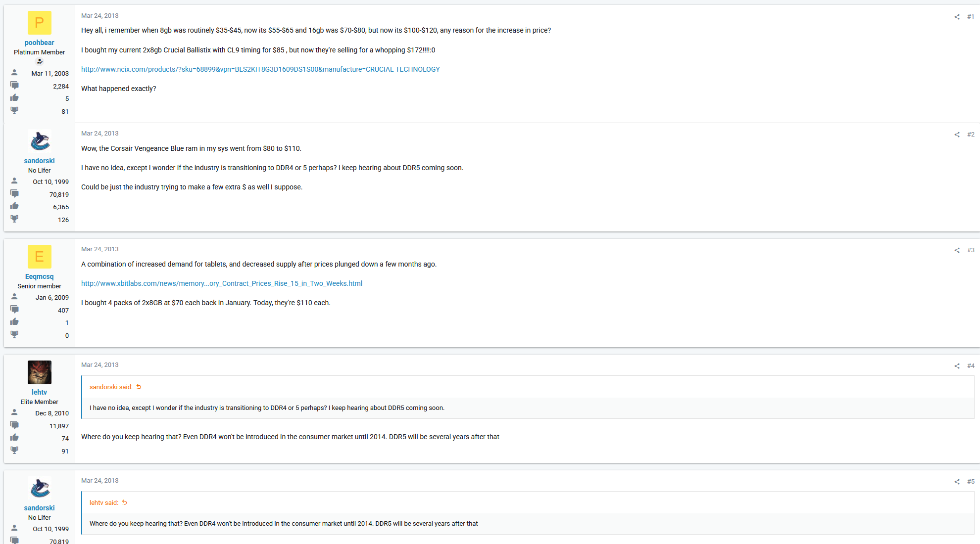This screenshot has height=544, width=980.
Task: Click quote jump arrow beside 'sandorski said'
Action: point(139,387)
